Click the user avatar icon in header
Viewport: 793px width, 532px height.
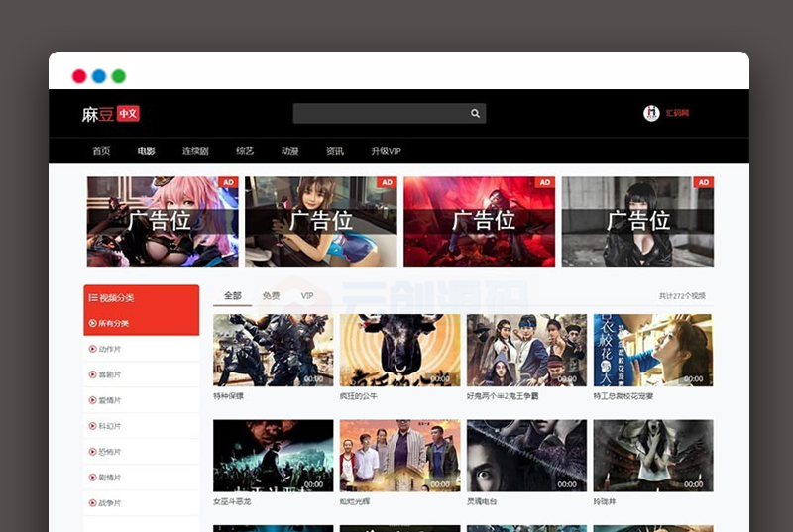[651, 113]
